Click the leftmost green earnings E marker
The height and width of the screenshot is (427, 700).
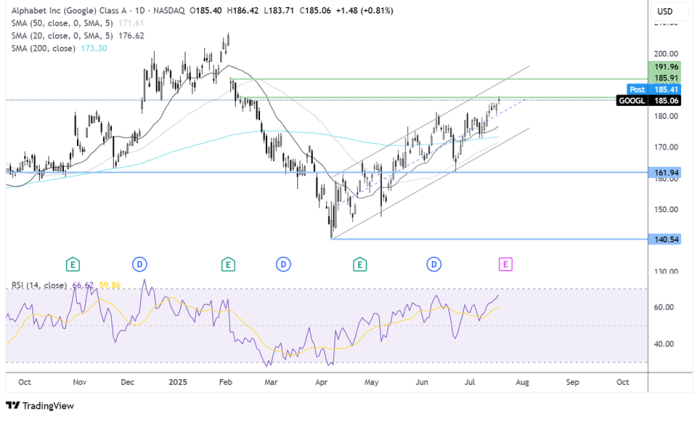(72, 264)
